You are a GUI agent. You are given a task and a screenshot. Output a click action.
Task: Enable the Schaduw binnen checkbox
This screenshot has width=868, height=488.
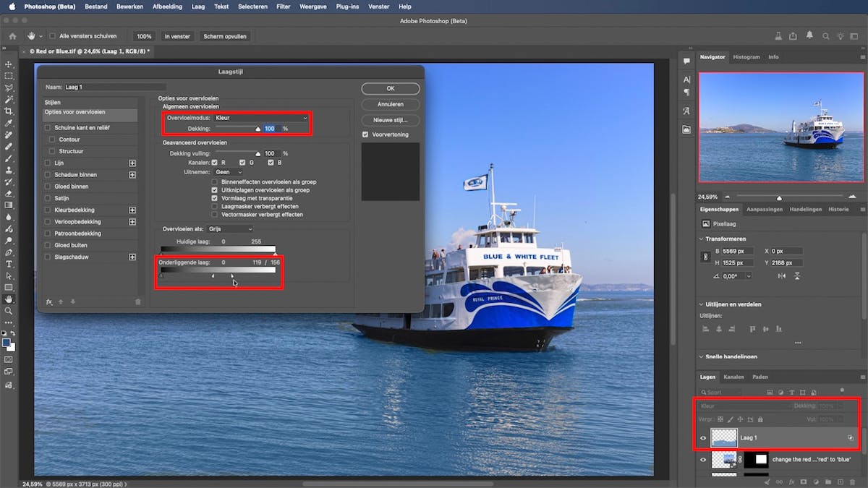[48, 174]
